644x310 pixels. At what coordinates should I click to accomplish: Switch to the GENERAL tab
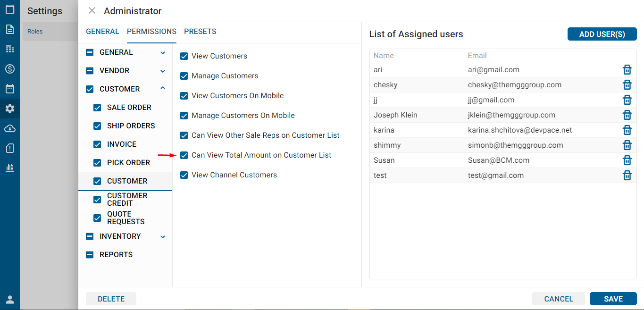(102, 32)
